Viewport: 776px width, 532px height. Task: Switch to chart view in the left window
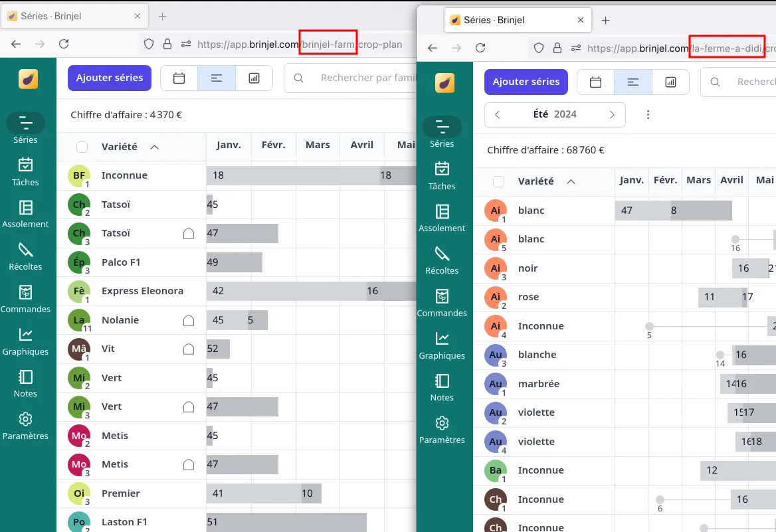click(x=254, y=78)
